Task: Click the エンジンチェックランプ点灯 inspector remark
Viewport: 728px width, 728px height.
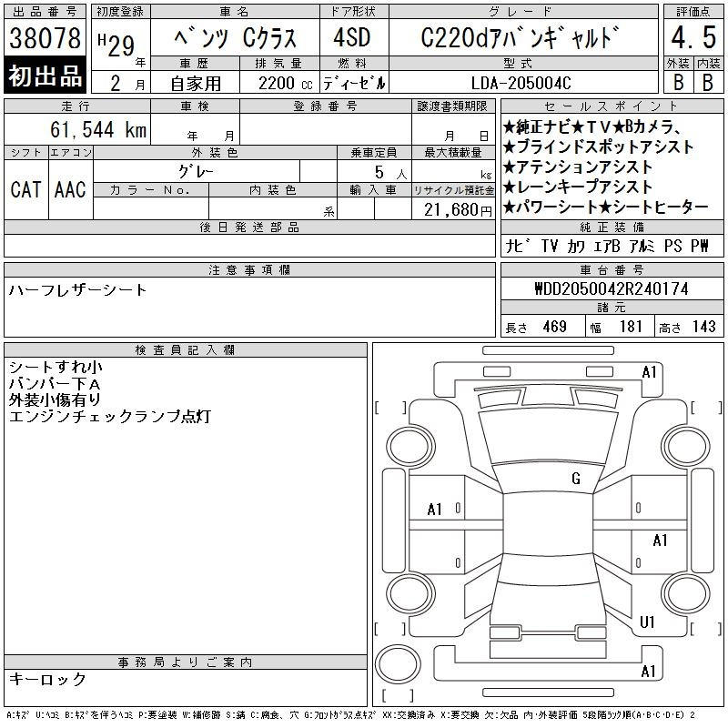Action: click(109, 416)
